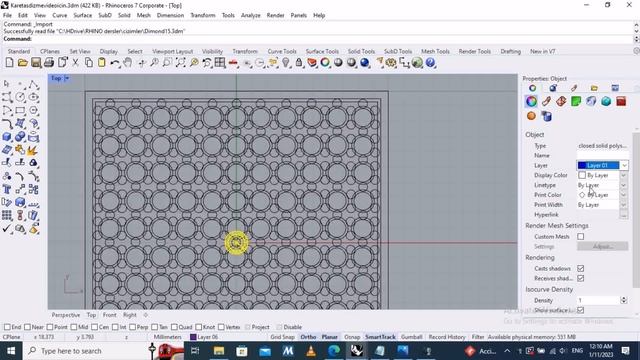Toggle Osnap in the status bar

click(352, 337)
